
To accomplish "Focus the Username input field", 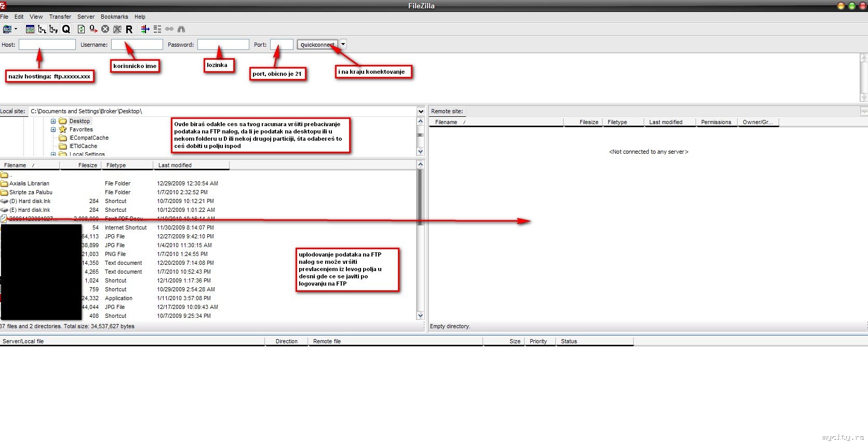I will (x=137, y=45).
